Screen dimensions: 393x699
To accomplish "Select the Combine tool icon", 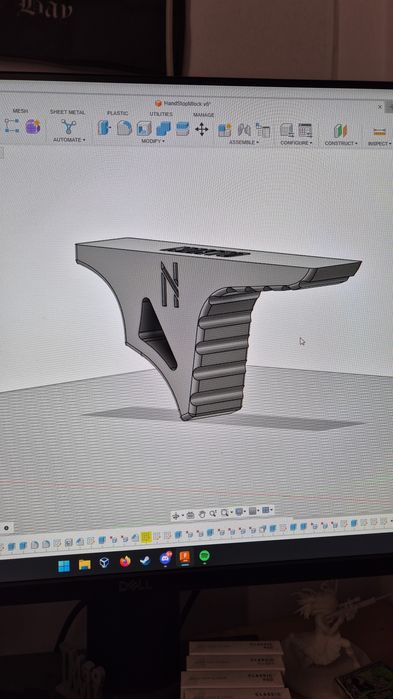I will 164,129.
